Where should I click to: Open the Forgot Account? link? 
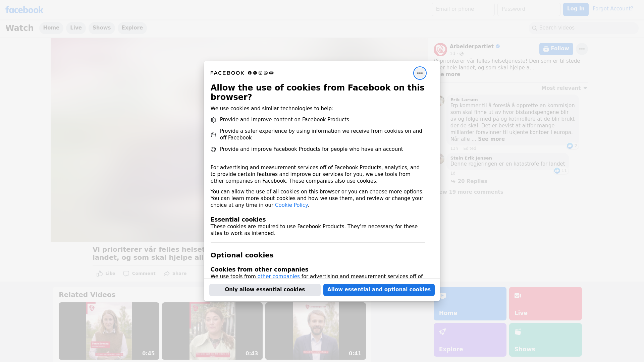(x=613, y=9)
